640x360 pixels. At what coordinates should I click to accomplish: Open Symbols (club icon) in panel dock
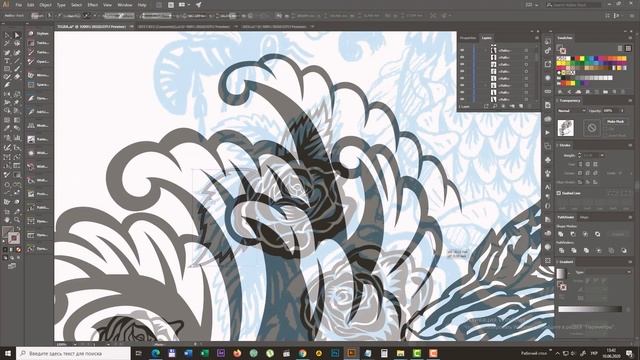(x=548, y=160)
